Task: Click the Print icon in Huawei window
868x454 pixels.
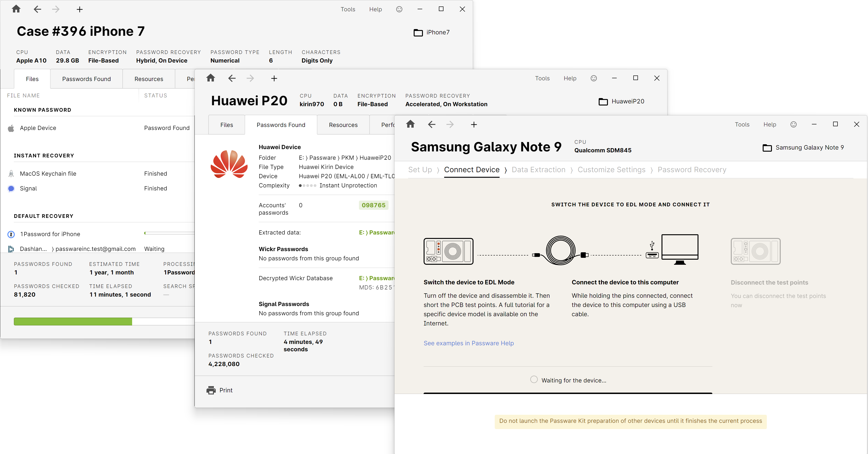Action: [211, 390]
